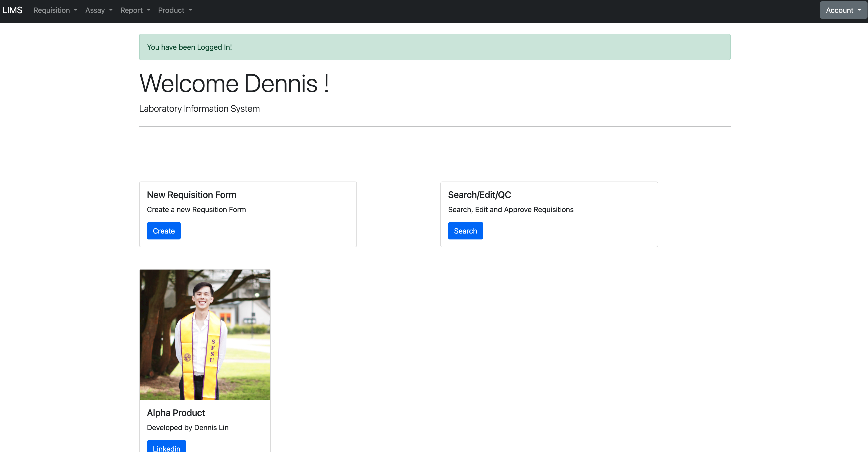Open the Report dropdown menu
This screenshot has height=452, width=868.
pos(136,10)
